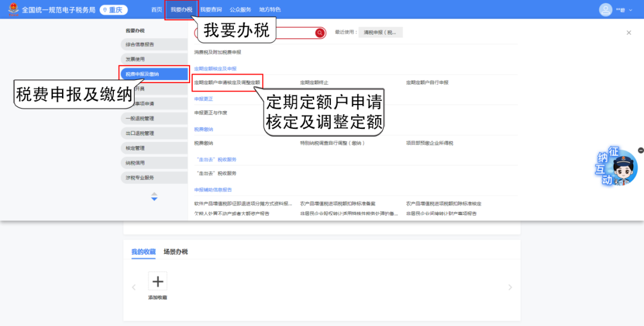
Task: Open 农产品增值税进项税额扣除标准备案 link
Action: point(338,204)
